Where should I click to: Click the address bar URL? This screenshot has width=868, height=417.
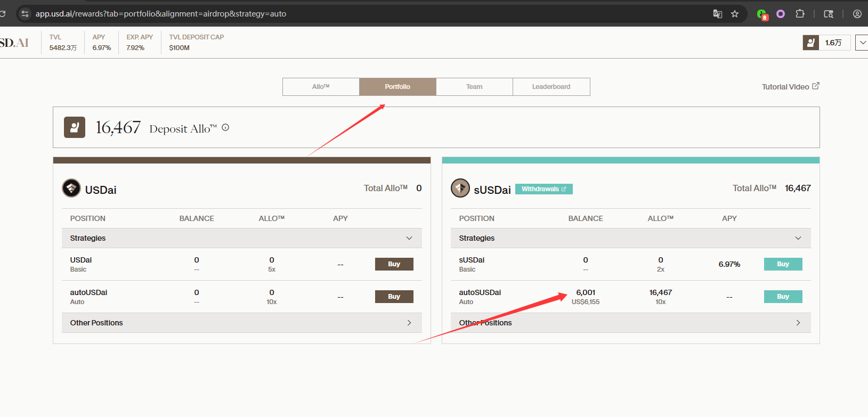point(161,14)
